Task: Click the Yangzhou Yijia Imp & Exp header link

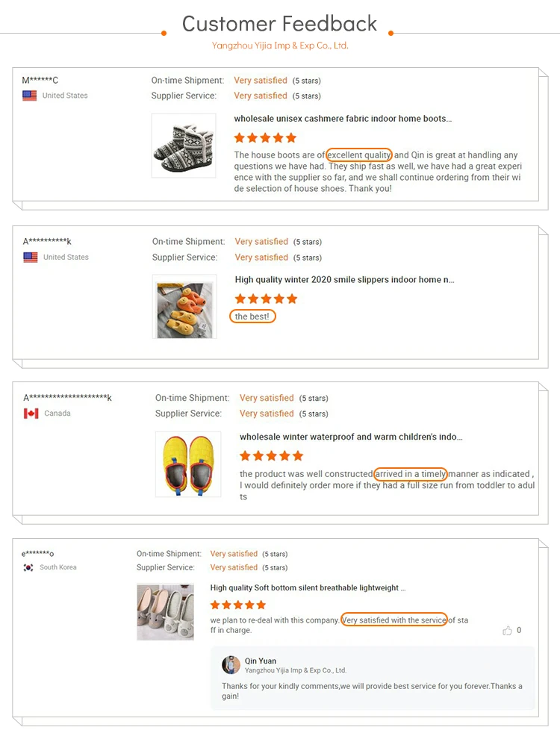Action: tap(280, 46)
